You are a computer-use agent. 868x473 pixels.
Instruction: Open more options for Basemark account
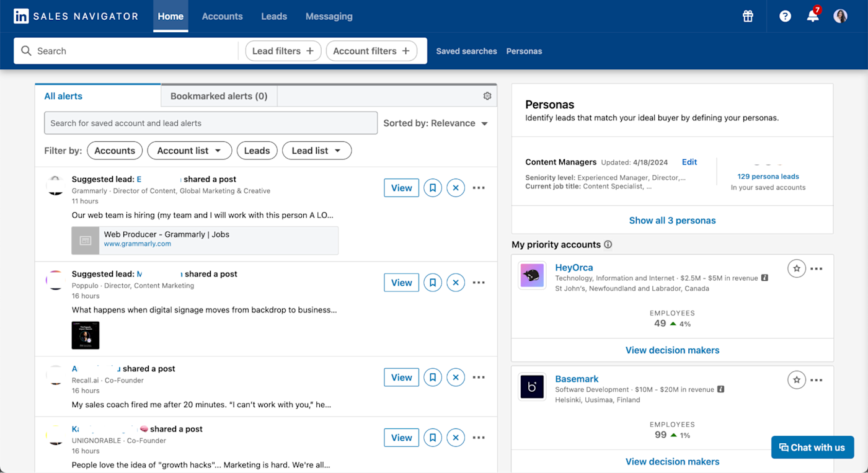817,380
